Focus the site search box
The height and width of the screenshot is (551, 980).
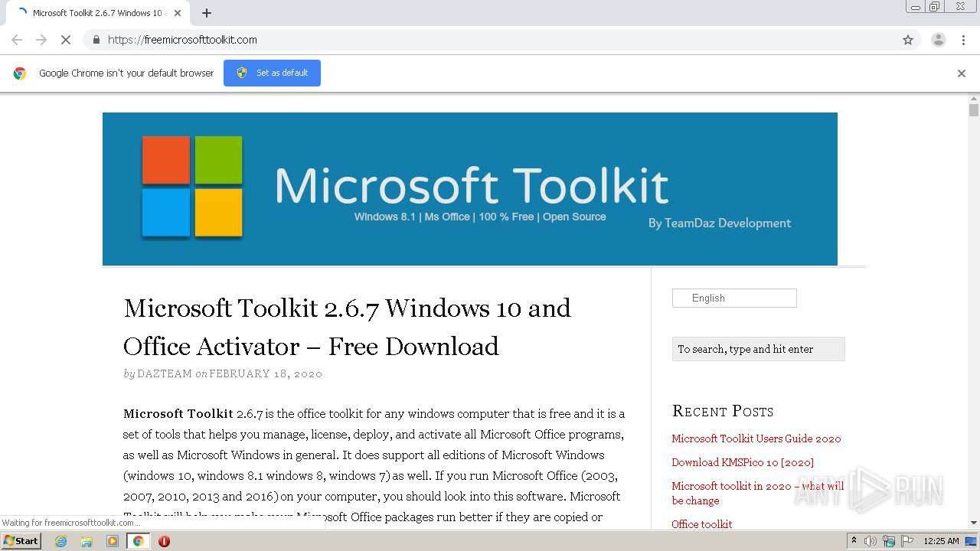(758, 349)
